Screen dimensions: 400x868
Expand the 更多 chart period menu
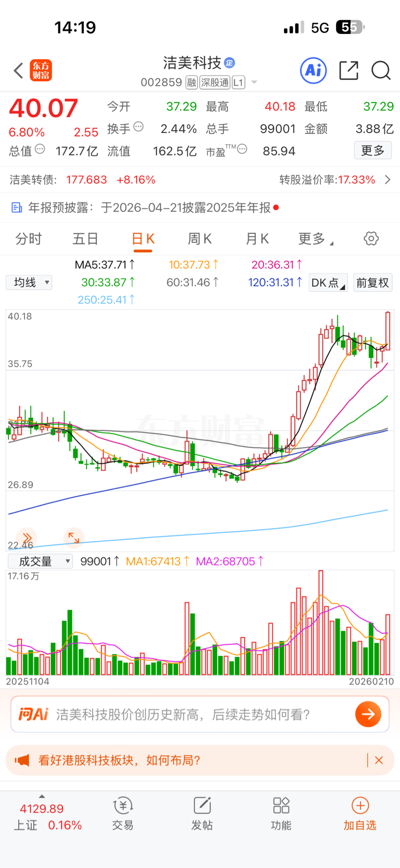(x=316, y=239)
